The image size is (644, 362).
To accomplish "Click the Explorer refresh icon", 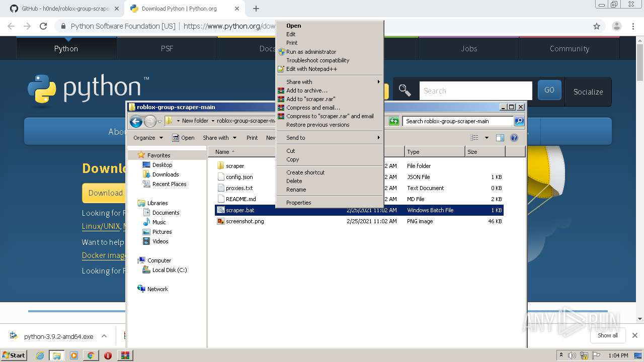I will (394, 121).
